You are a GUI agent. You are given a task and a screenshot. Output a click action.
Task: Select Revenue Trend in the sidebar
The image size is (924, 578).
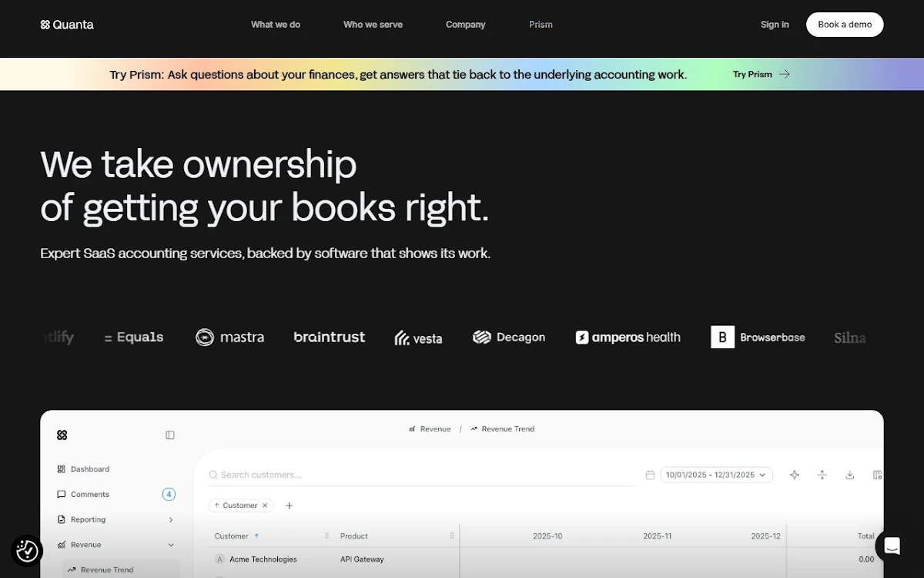pos(121,570)
